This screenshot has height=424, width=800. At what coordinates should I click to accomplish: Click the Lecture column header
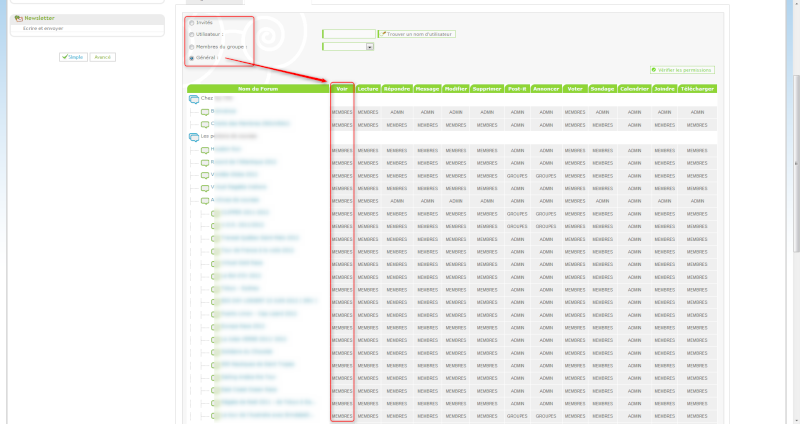click(x=368, y=89)
